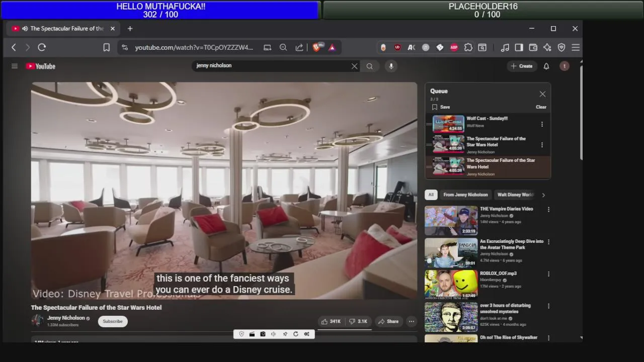Start voice search with the microphone
644x362 pixels.
pos(391,66)
